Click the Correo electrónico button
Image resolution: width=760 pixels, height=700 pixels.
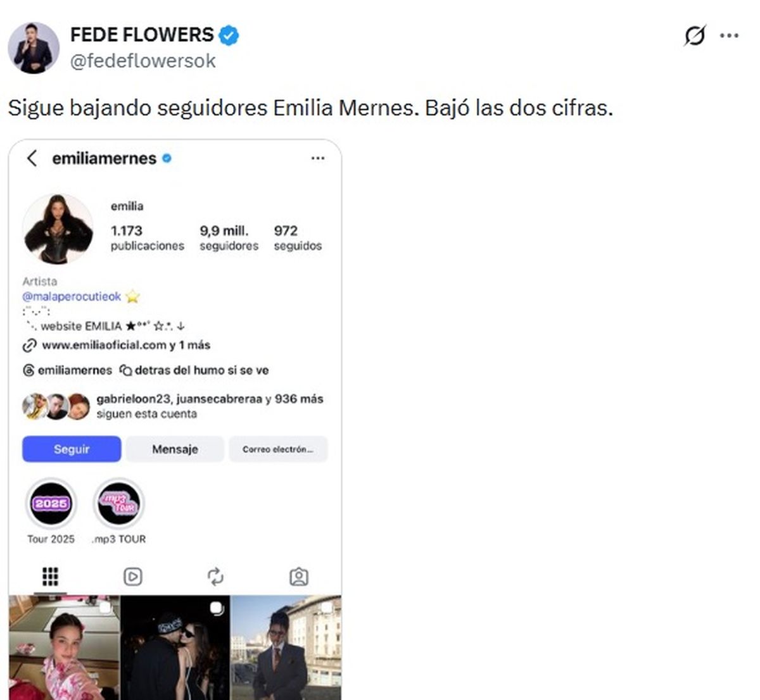click(278, 449)
